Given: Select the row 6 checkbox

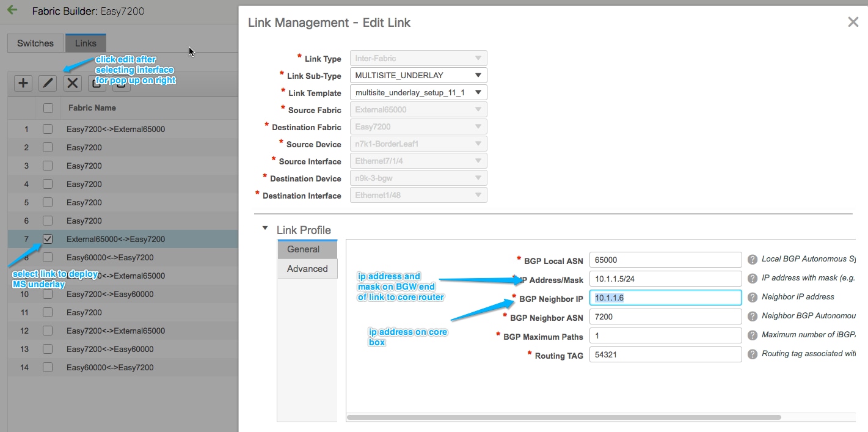Looking at the screenshot, I should click(48, 221).
